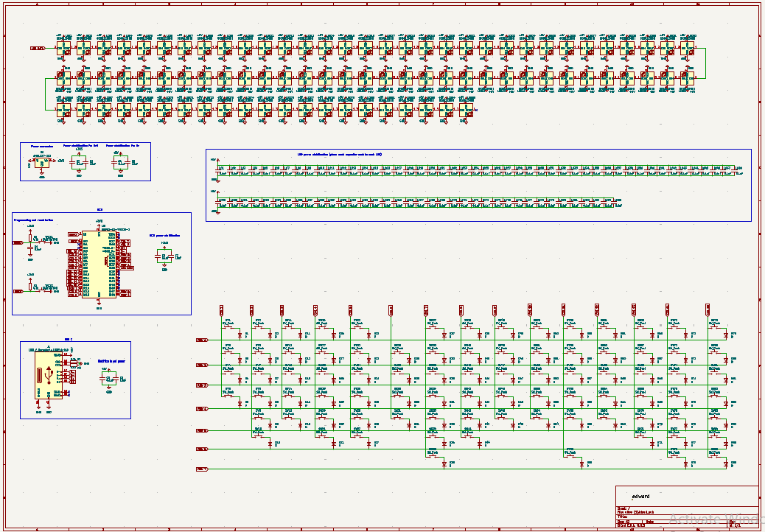
Task: Select the electrical input power capacitor by USB
Action: (x=109, y=379)
